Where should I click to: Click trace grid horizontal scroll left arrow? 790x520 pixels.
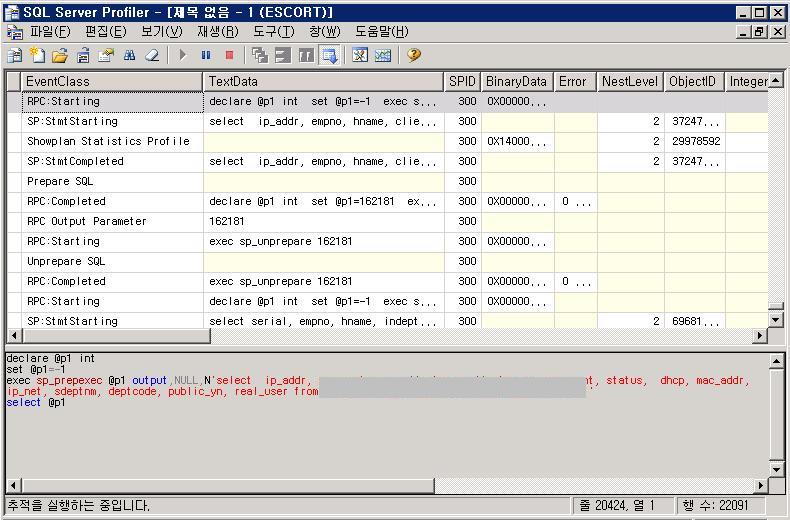14,336
